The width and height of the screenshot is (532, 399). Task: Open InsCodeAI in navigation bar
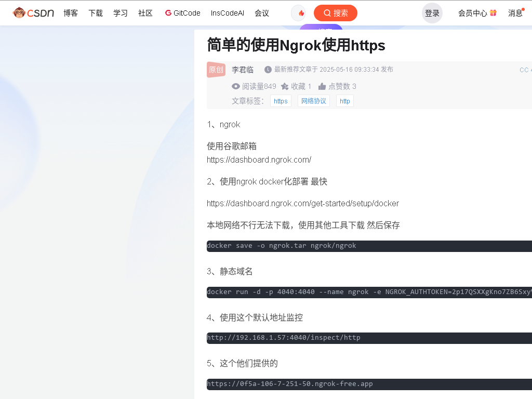click(x=228, y=13)
